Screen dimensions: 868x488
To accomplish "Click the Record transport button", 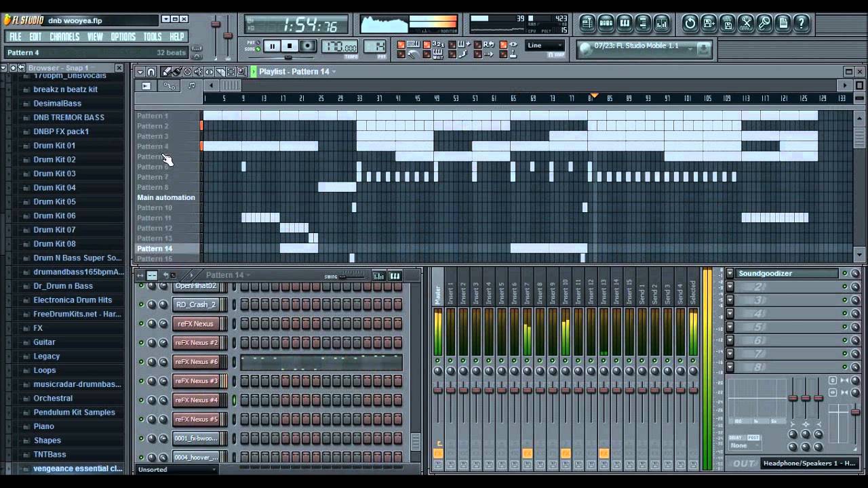I will click(308, 46).
